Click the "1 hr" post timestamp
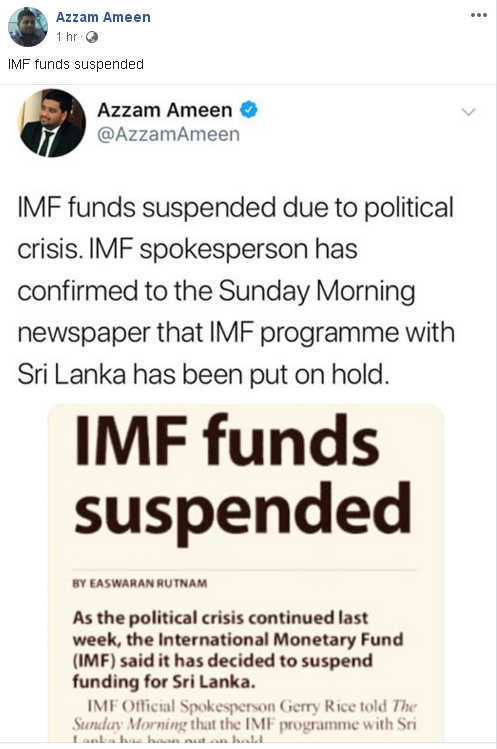This screenshot has height=749, width=497. 66,37
